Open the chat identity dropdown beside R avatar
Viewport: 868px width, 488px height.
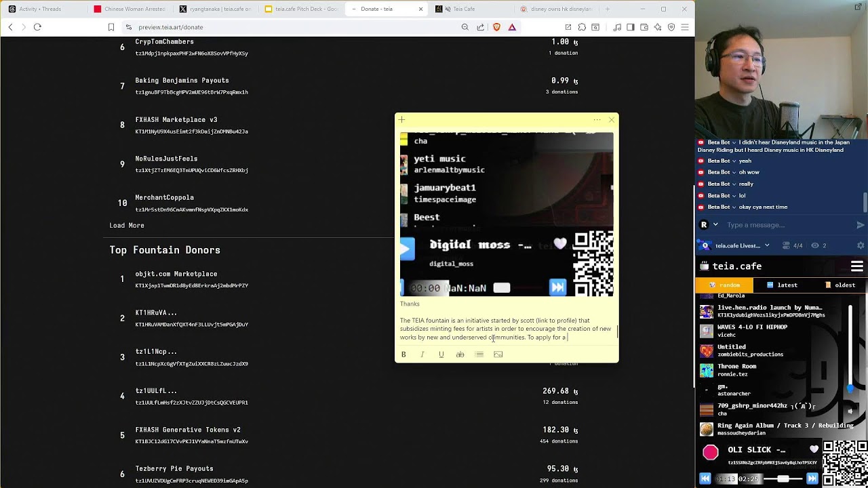[x=715, y=225]
